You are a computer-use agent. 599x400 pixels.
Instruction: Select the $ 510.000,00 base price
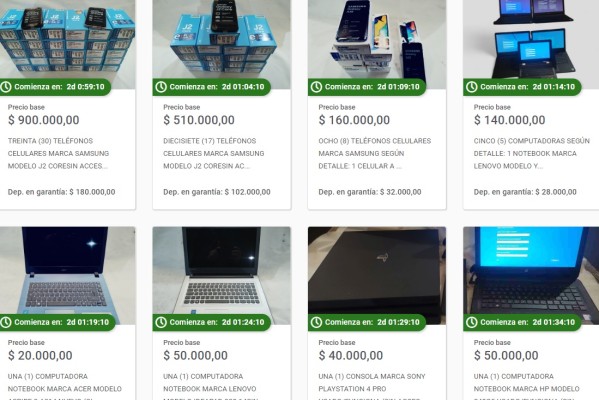199,120
